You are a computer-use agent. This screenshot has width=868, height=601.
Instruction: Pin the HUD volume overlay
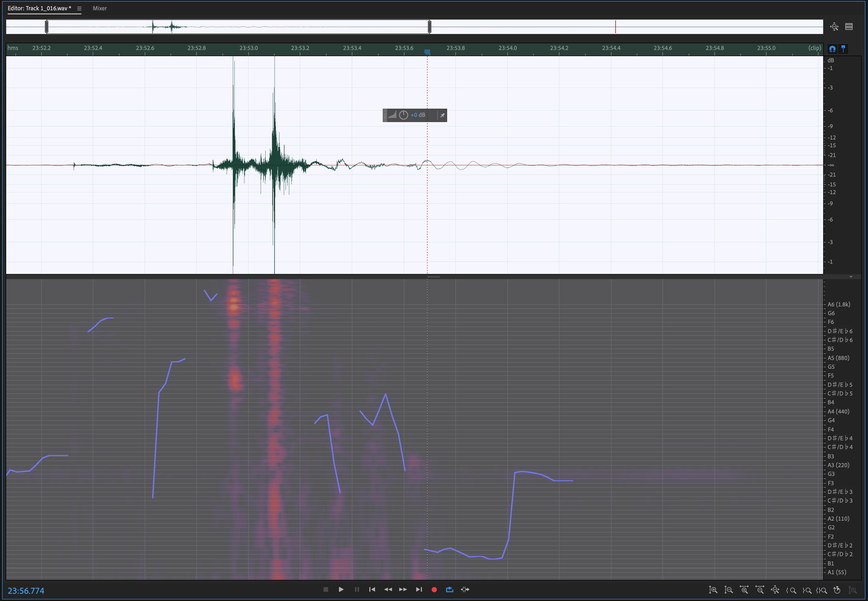[x=442, y=115]
